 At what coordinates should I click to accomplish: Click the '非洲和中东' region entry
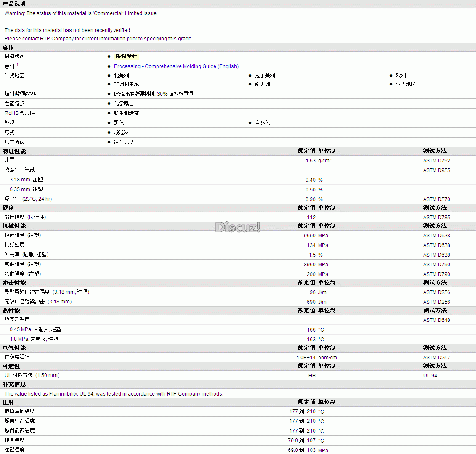(126, 85)
